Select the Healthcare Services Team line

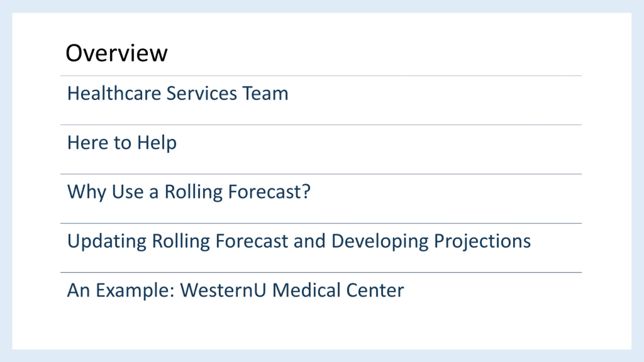point(178,93)
